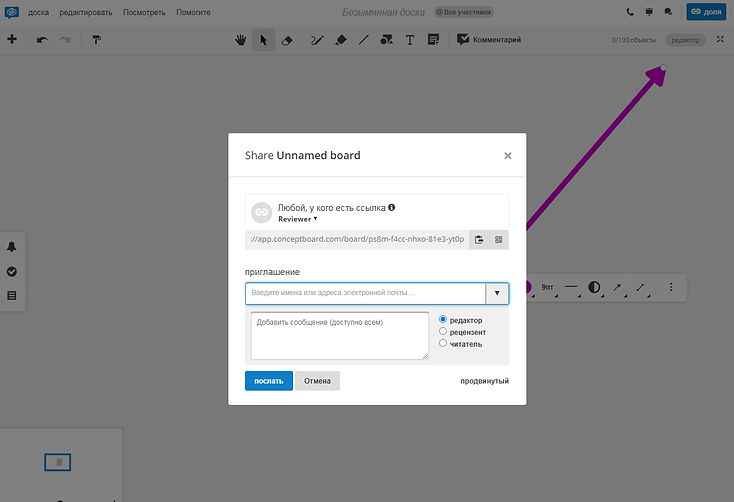Click the Безымянная доска board title
The width and height of the screenshot is (734, 502).
coord(383,12)
